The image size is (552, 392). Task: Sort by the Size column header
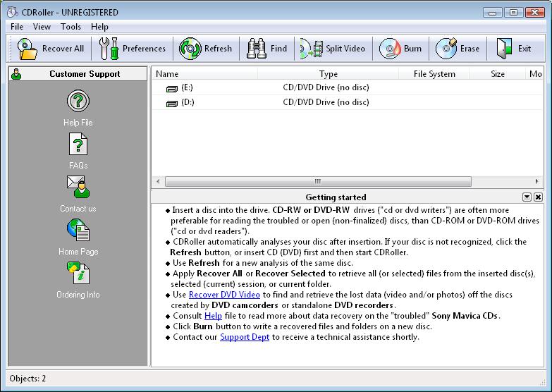(x=498, y=74)
